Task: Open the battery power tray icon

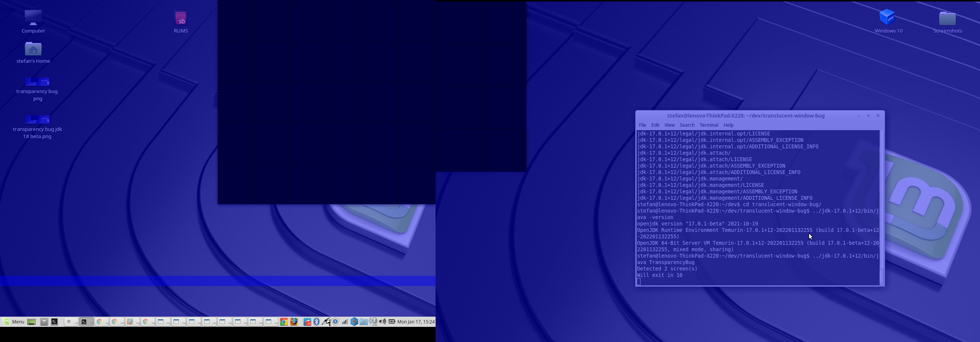Action: (x=391, y=322)
